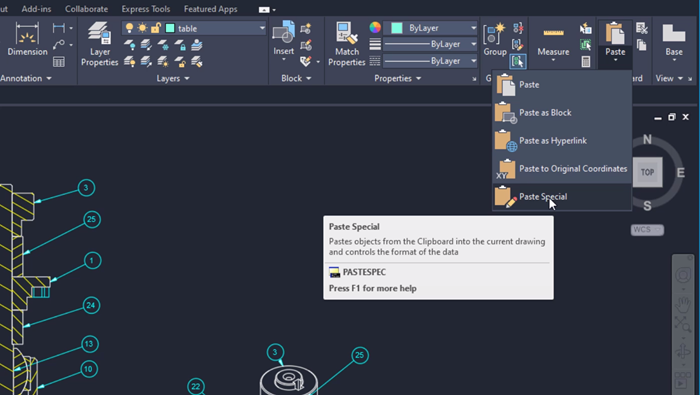
Task: Select the Match Properties tool
Action: (346, 44)
